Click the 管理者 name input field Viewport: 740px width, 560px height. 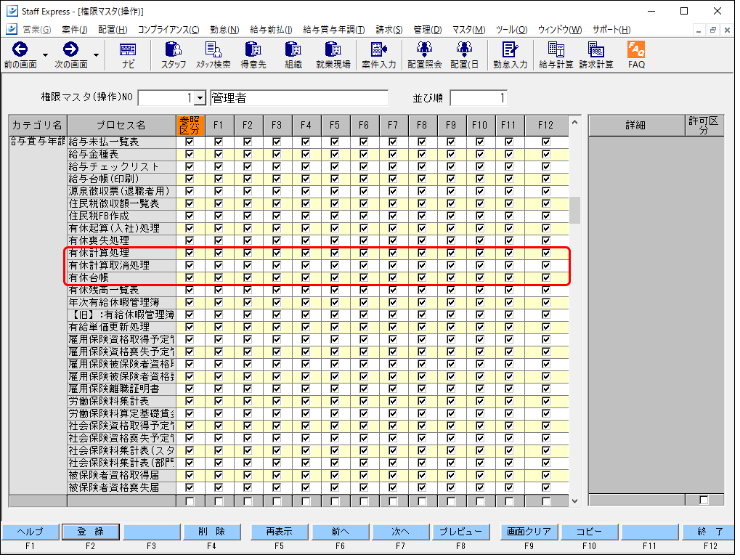coord(299,98)
